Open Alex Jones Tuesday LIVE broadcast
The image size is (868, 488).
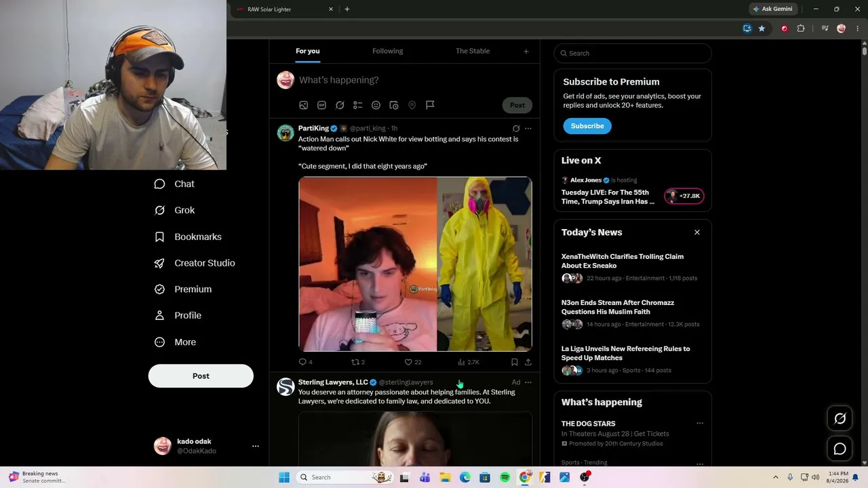(x=608, y=197)
